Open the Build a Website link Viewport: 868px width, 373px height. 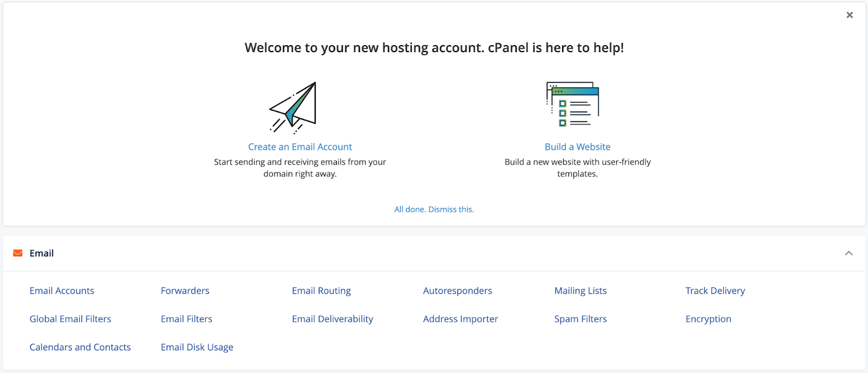click(578, 147)
